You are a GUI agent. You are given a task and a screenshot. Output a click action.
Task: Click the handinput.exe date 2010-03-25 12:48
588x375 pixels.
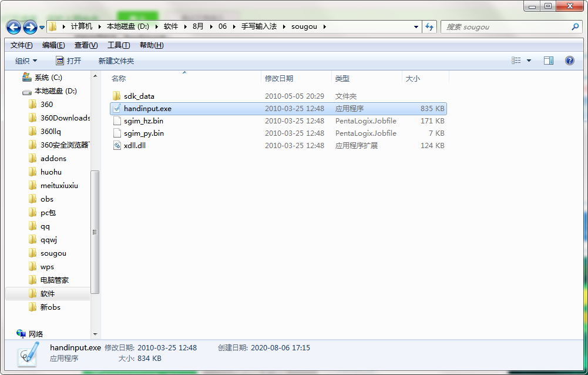click(x=294, y=109)
